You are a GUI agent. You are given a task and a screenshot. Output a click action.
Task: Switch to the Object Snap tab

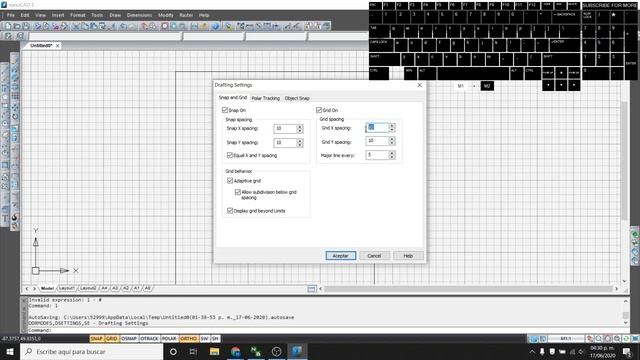tap(297, 98)
